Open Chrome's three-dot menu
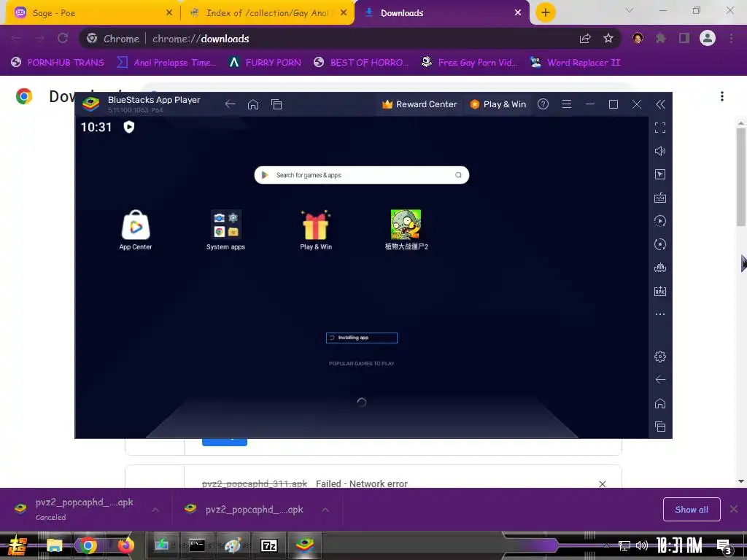The image size is (747, 560). click(x=731, y=39)
